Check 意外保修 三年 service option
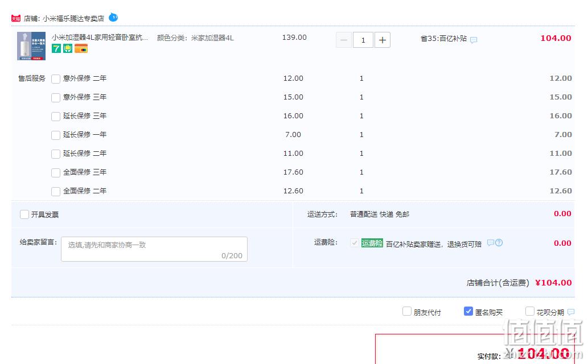This screenshot has height=364, width=588. 56,97
